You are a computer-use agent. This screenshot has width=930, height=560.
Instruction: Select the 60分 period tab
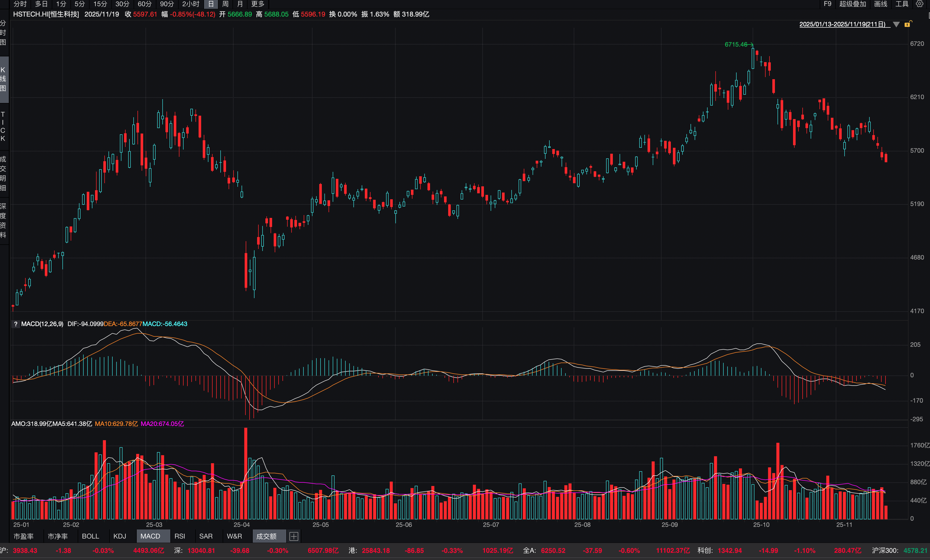click(144, 4)
